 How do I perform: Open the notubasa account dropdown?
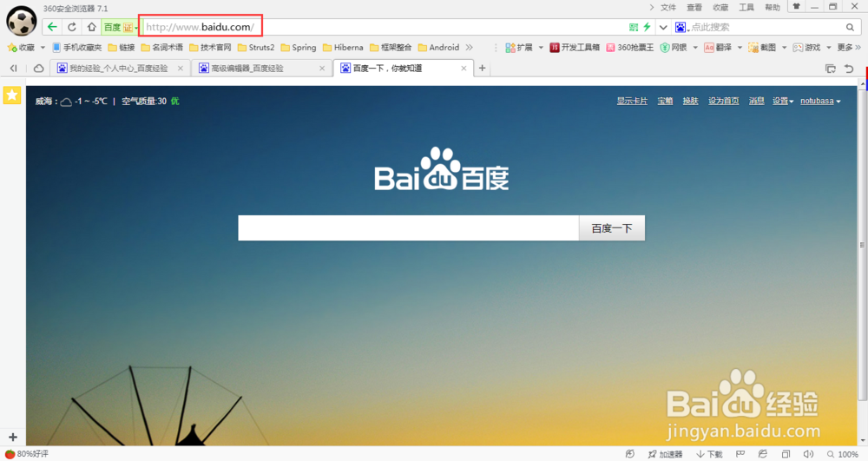[820, 101]
